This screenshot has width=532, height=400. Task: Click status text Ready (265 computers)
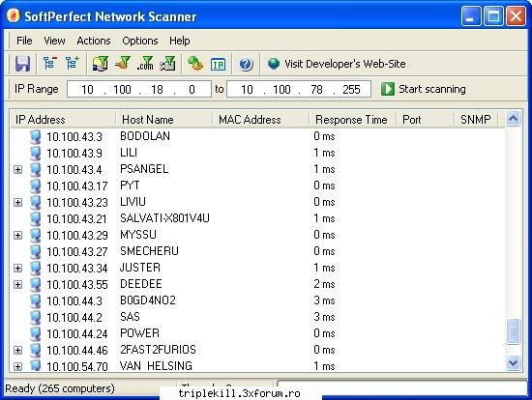(60, 388)
